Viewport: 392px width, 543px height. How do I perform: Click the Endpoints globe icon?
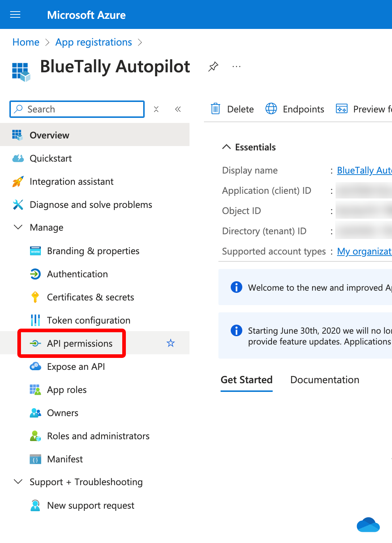pos(271,108)
